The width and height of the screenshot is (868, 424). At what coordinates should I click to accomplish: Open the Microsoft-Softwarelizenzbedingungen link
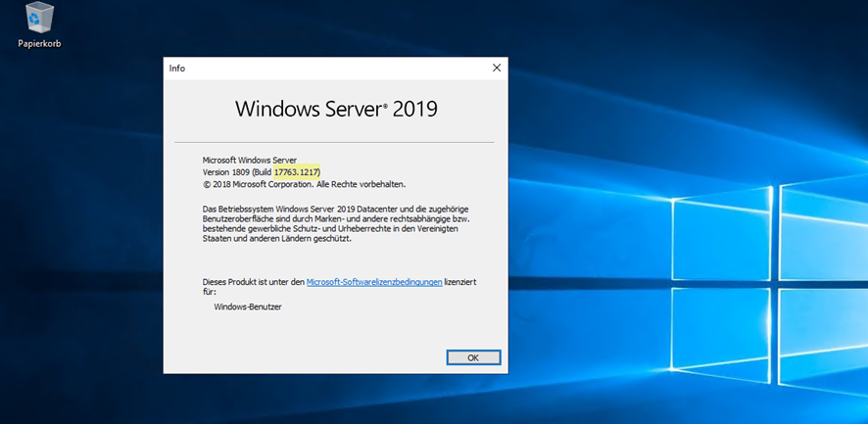pos(374,282)
